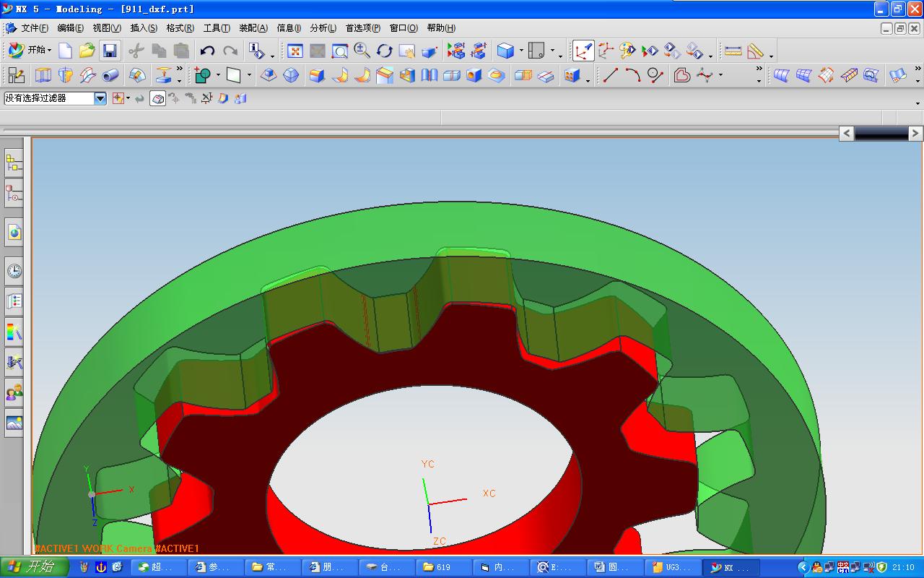Save the part using the floppy disk icon

(110, 51)
